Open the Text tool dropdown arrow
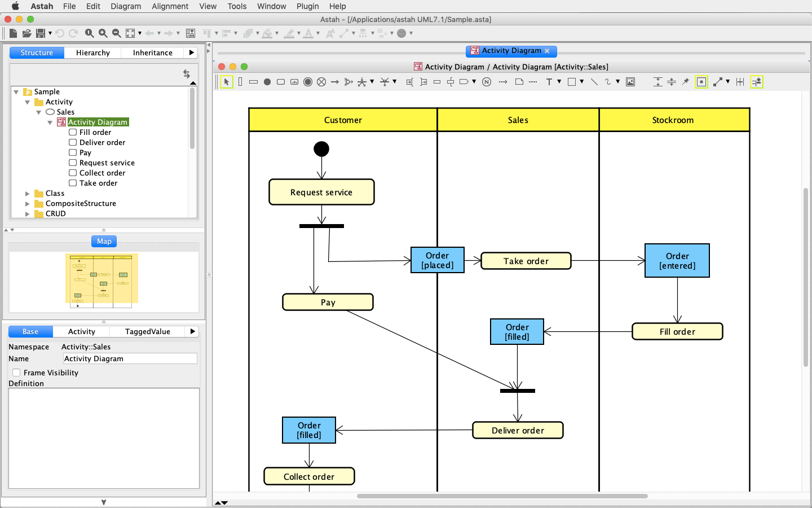This screenshot has height=508, width=812. [x=559, y=82]
